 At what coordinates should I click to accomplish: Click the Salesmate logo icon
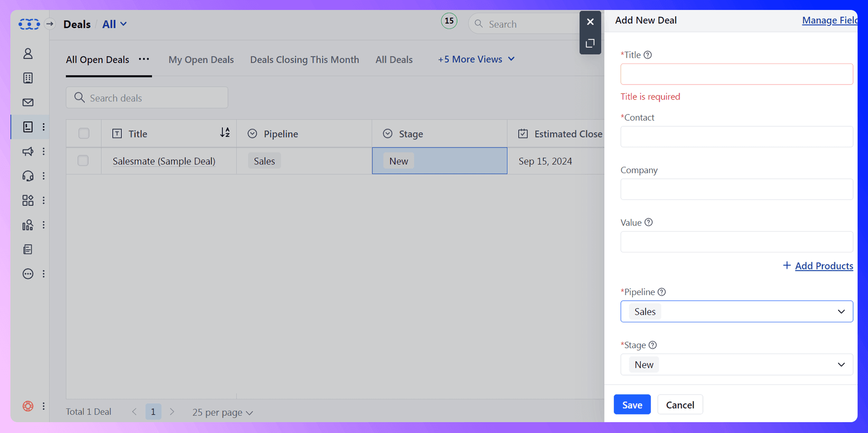pos(29,24)
